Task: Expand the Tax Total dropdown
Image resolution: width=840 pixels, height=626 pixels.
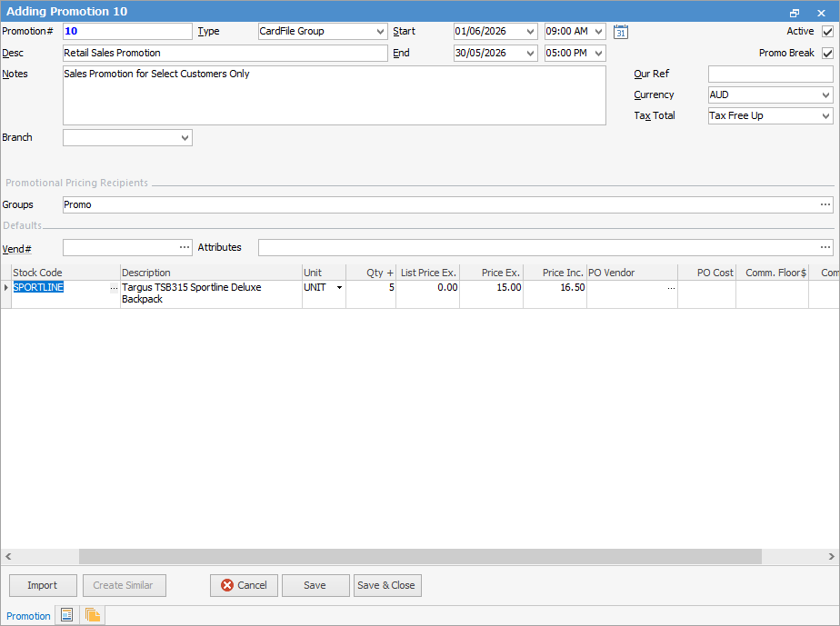Action: (x=825, y=115)
